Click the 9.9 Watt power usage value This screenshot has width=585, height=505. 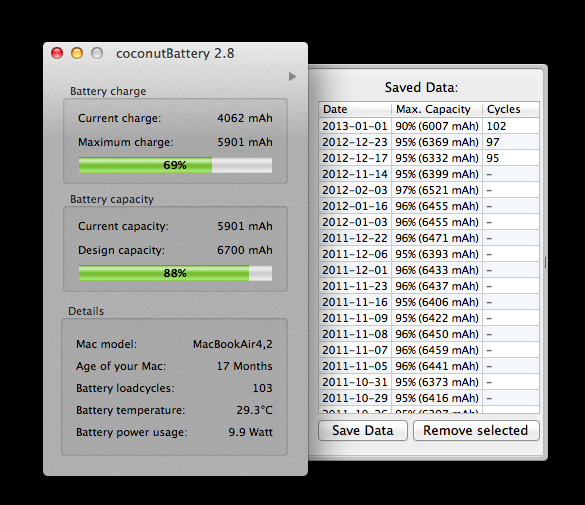(x=251, y=432)
